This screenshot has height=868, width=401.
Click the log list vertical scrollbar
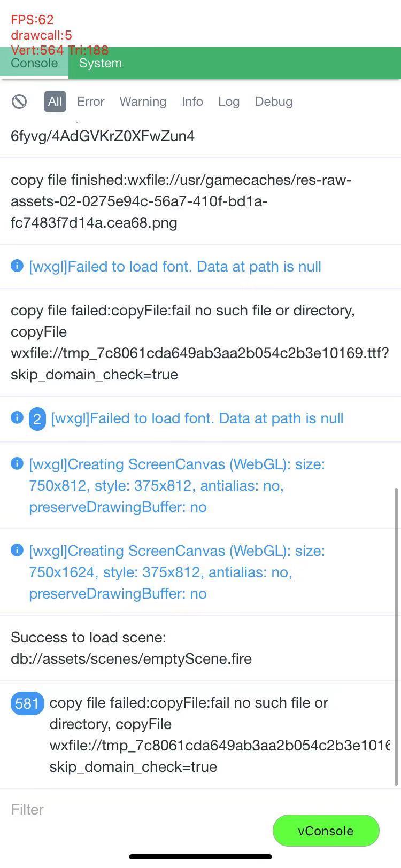click(396, 636)
